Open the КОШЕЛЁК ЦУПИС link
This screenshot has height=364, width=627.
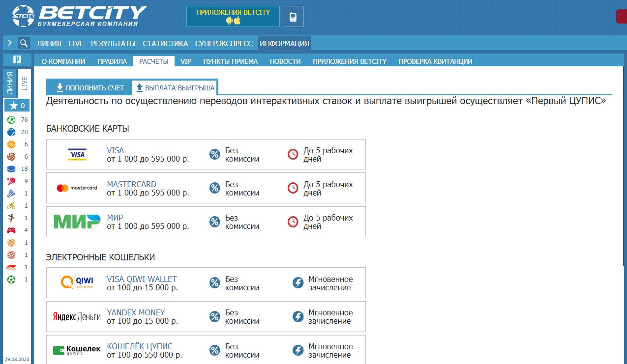pos(140,346)
